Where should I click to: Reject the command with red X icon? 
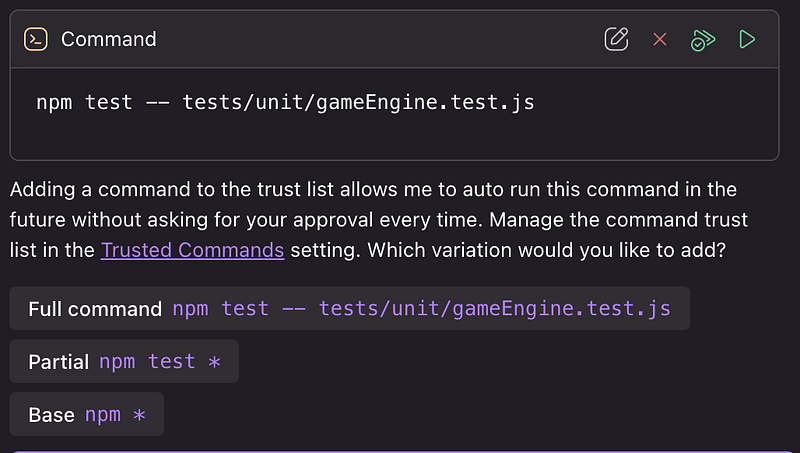click(660, 39)
